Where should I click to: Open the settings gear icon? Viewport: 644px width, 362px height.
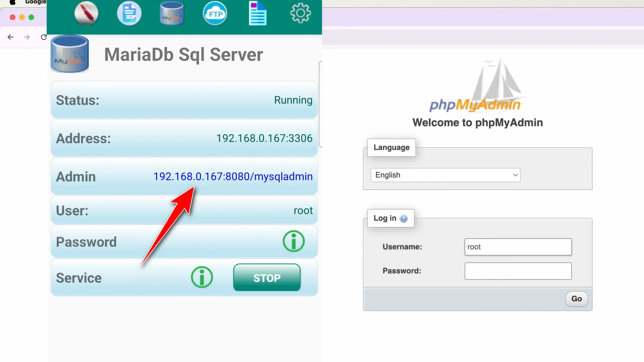pyautogui.click(x=300, y=13)
